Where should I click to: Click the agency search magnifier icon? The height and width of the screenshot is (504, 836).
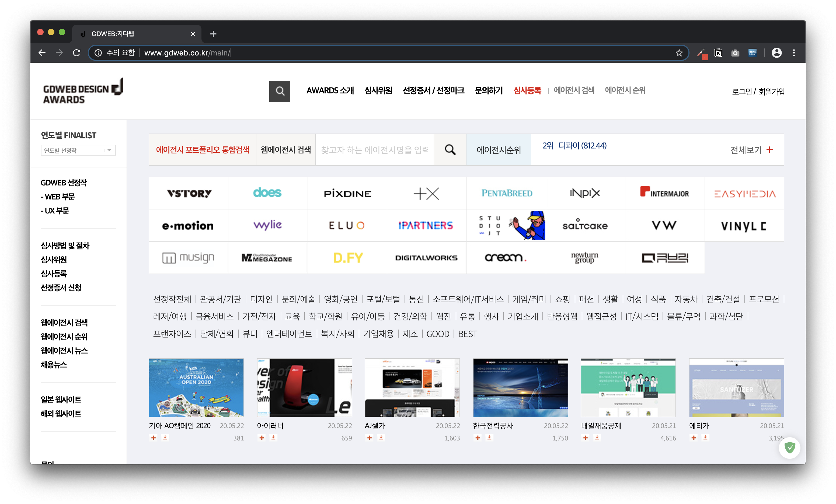coord(450,150)
